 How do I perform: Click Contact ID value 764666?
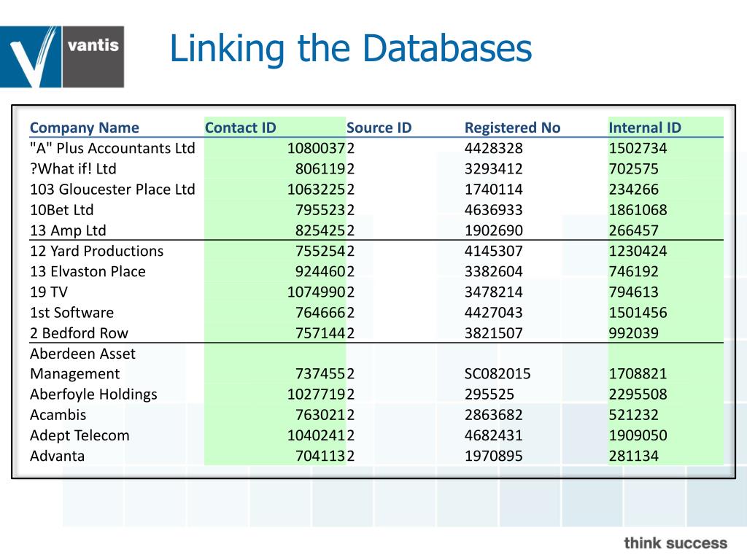320,312
